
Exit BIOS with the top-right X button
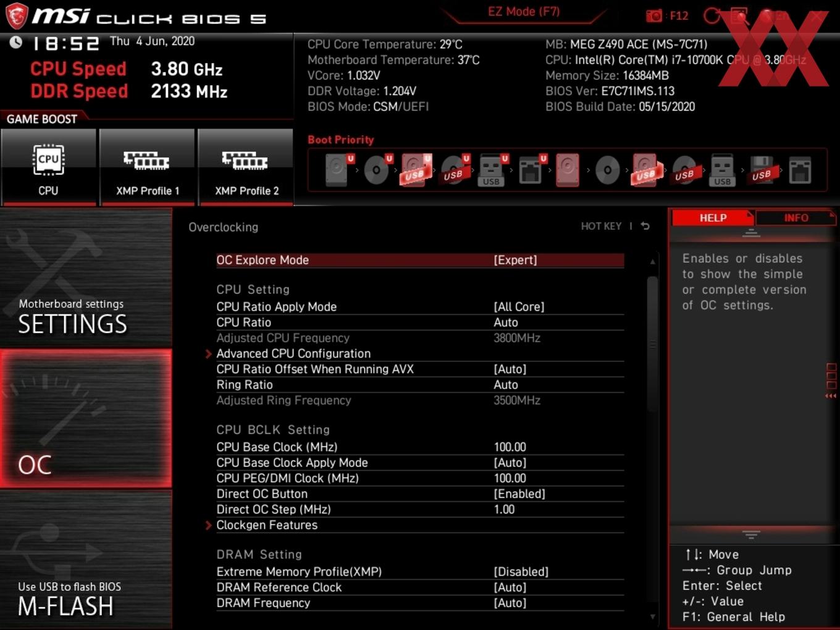817,16
